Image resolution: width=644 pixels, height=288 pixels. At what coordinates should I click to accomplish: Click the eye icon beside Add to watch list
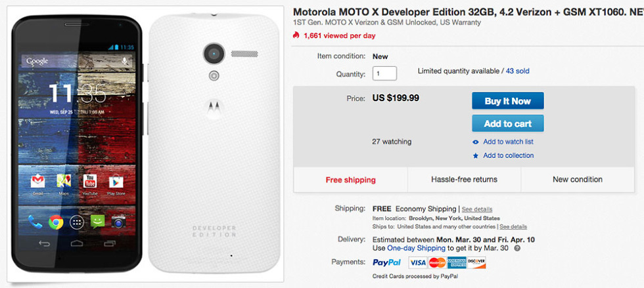pyautogui.click(x=476, y=142)
